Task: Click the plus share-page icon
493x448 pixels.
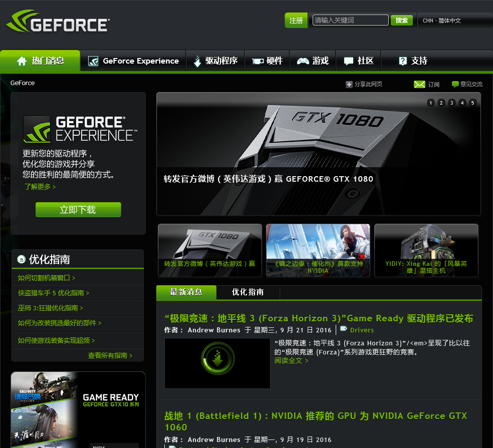Action: pos(349,84)
